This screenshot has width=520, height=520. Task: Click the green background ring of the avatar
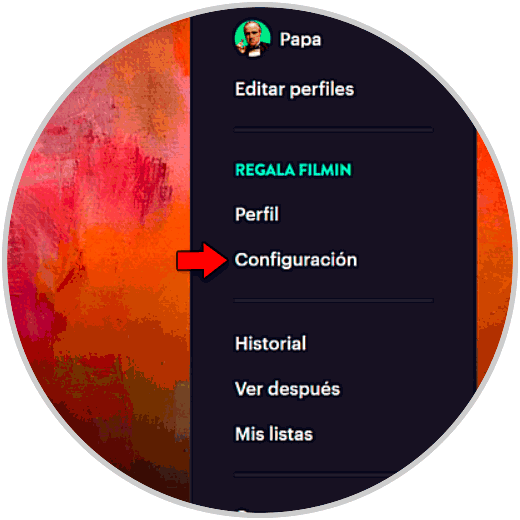pos(239,33)
